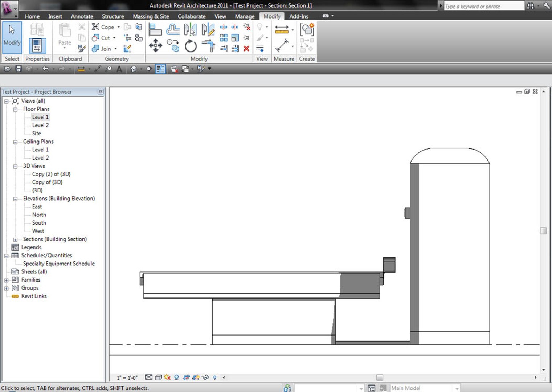The image size is (552, 392).
Task: Collapse the Floor Plans tree node
Action: tap(15, 109)
